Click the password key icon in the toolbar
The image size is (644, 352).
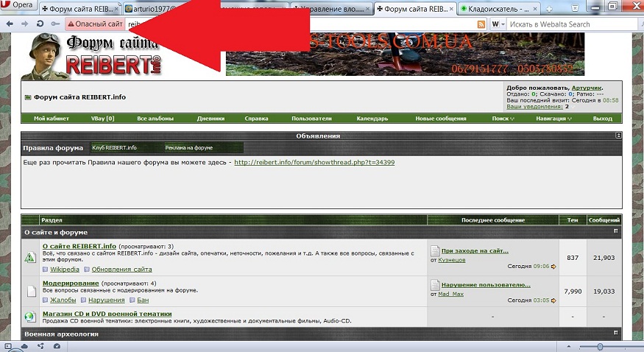55,24
